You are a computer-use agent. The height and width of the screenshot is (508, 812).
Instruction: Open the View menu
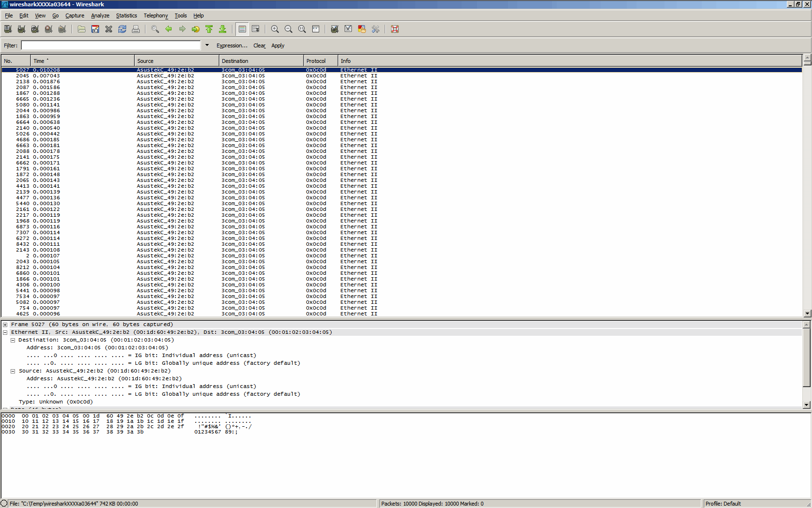[40, 15]
